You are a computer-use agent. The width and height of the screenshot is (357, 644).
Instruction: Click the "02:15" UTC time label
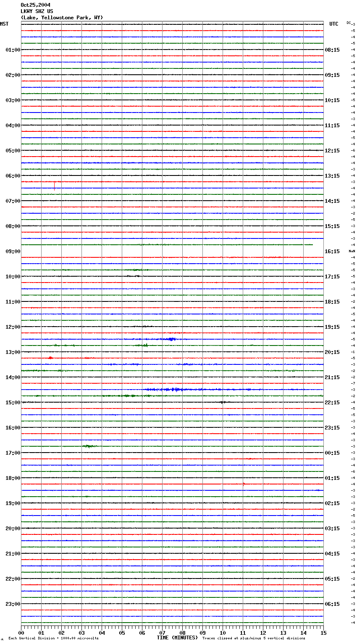pos(332,503)
